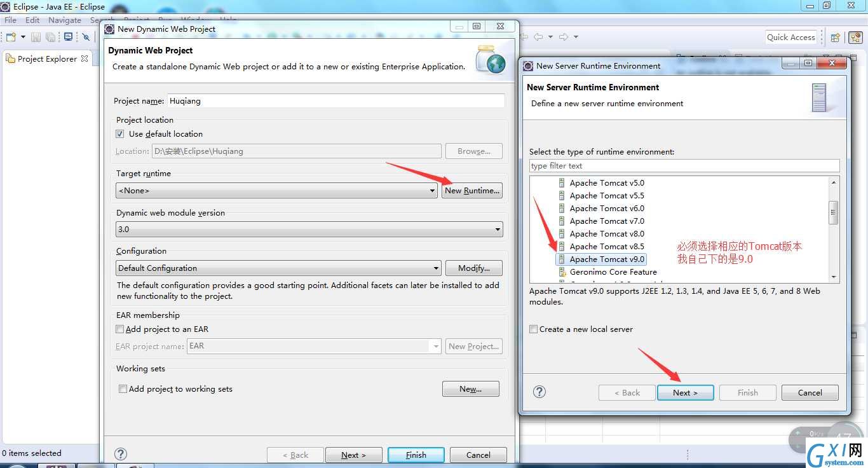Enable Create a new local server
Viewport: 868px width, 468px height.
534,329
